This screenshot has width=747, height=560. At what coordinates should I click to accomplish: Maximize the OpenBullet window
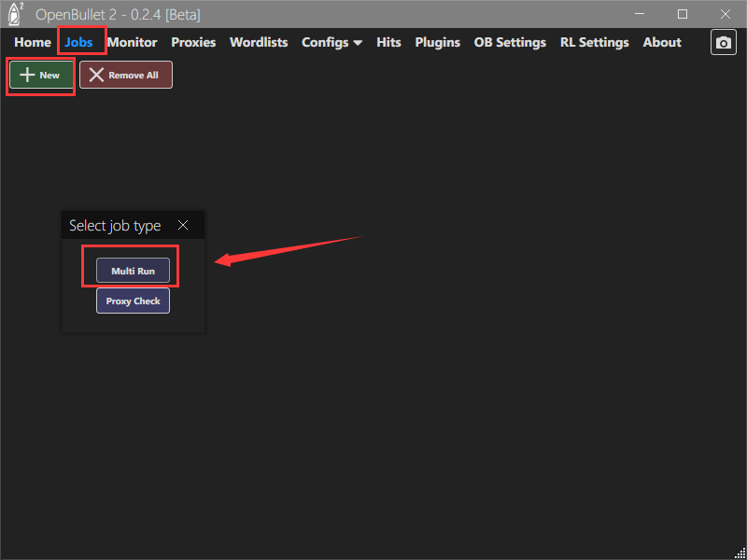click(683, 14)
